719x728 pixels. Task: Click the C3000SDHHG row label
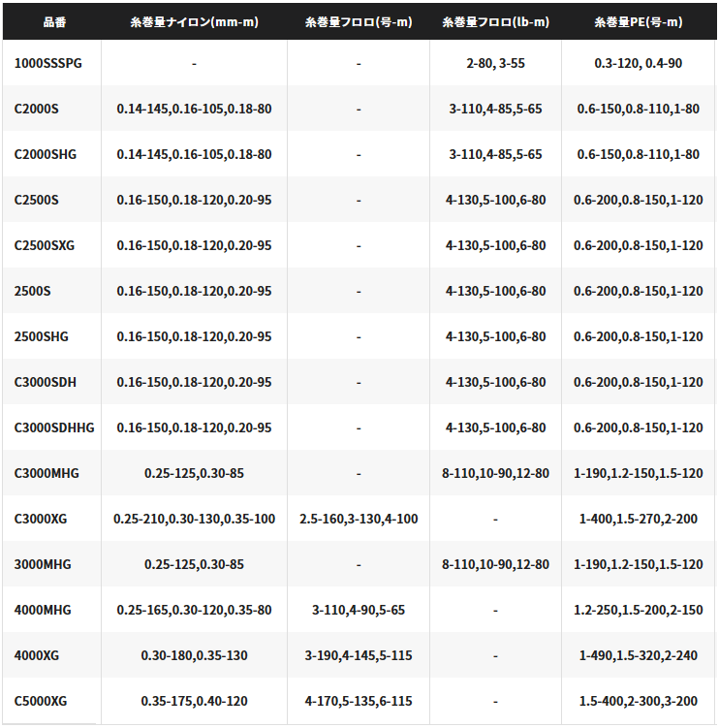(54, 427)
